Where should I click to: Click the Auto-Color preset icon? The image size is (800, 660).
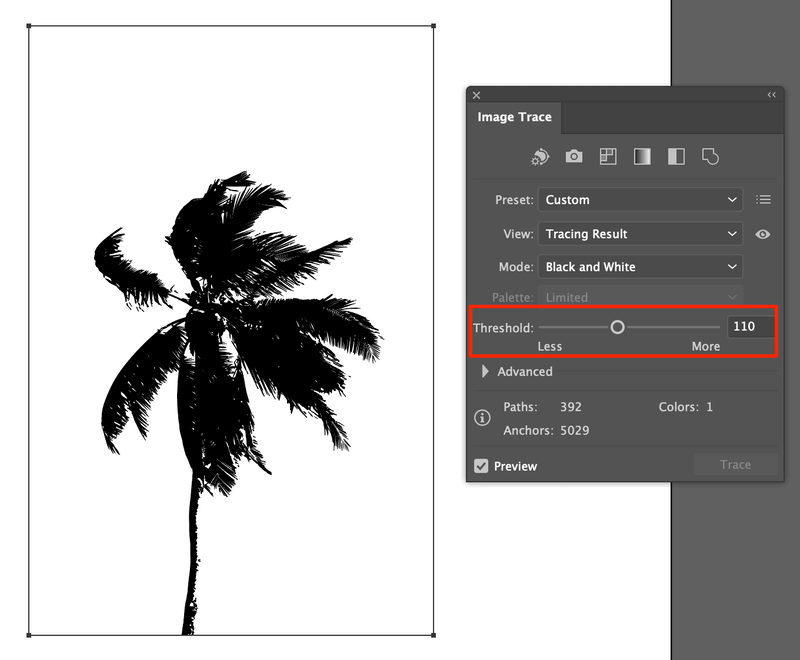coord(540,157)
